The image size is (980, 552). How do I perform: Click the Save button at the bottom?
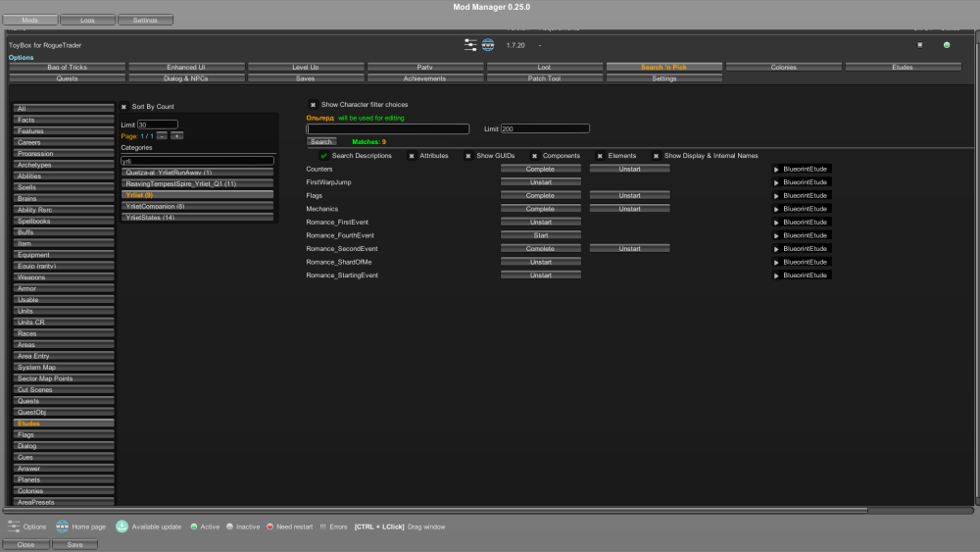(74, 544)
